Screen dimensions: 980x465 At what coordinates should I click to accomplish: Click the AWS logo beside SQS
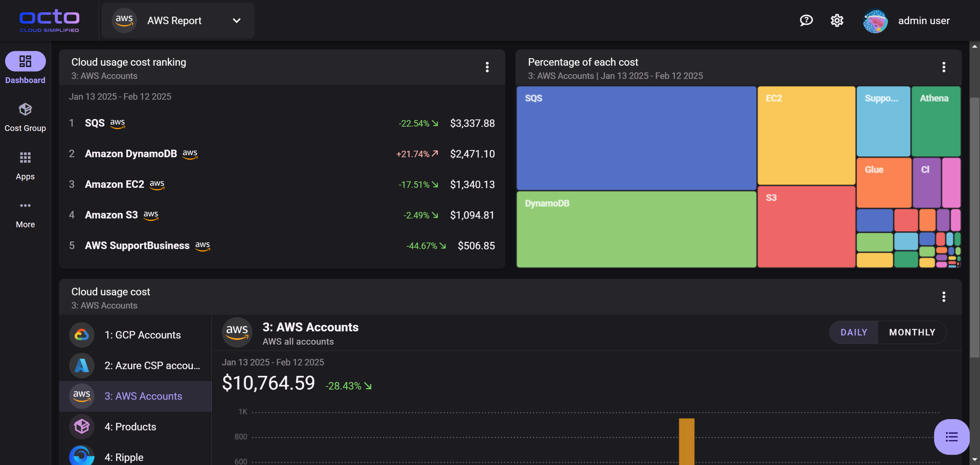pyautogui.click(x=118, y=124)
